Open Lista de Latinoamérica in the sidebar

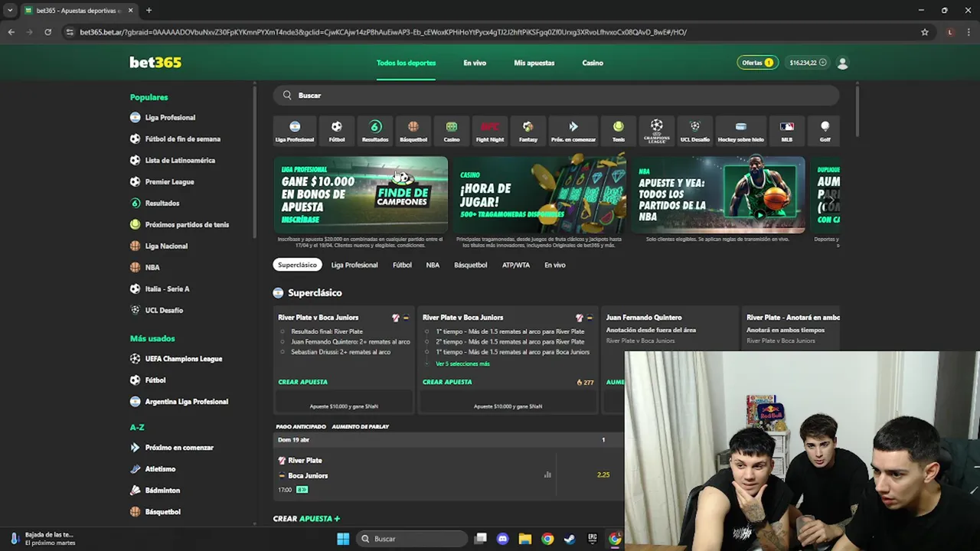click(180, 160)
